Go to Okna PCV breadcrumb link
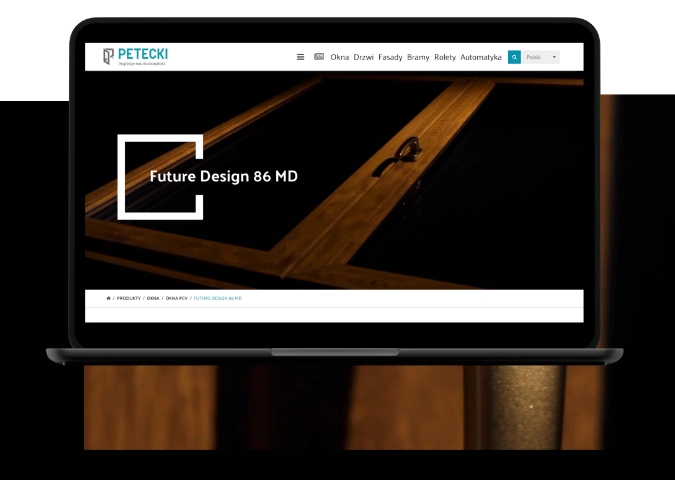 [176, 298]
